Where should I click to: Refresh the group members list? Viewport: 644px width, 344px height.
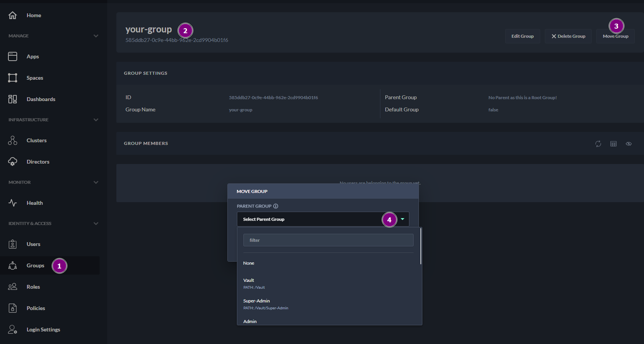tap(598, 144)
